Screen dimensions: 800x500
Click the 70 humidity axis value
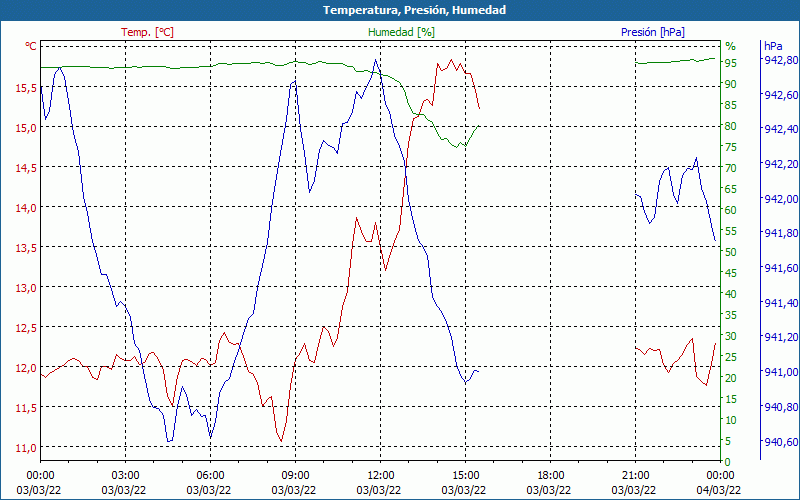pos(731,168)
